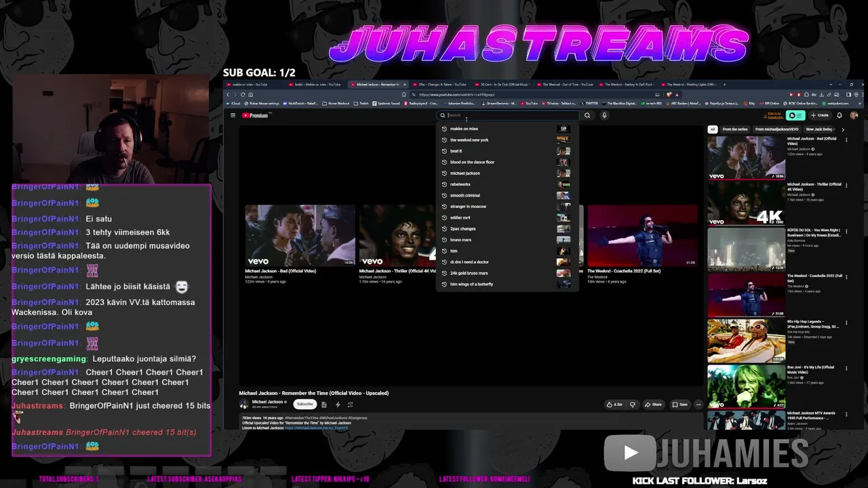
Task: Reload the page with browser refresh button
Action: point(243,95)
